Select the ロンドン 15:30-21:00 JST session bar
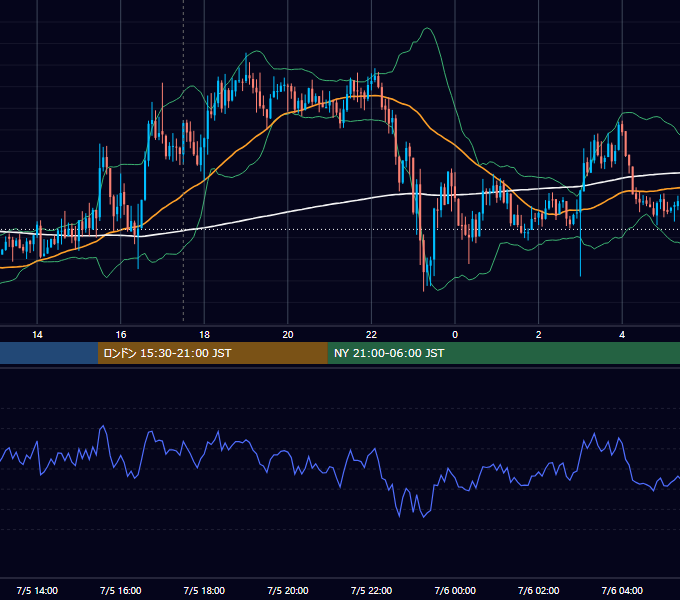This screenshot has height=600, width=680. point(212,353)
